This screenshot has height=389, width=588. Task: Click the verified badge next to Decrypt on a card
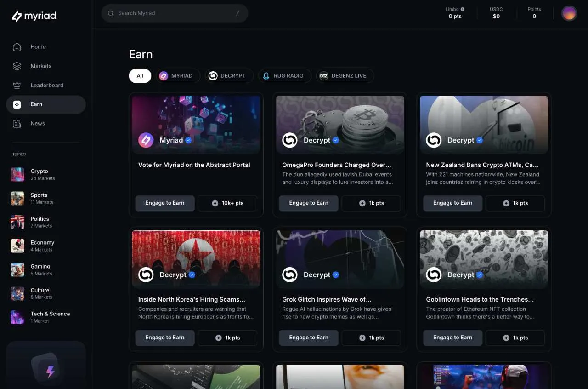click(x=335, y=140)
